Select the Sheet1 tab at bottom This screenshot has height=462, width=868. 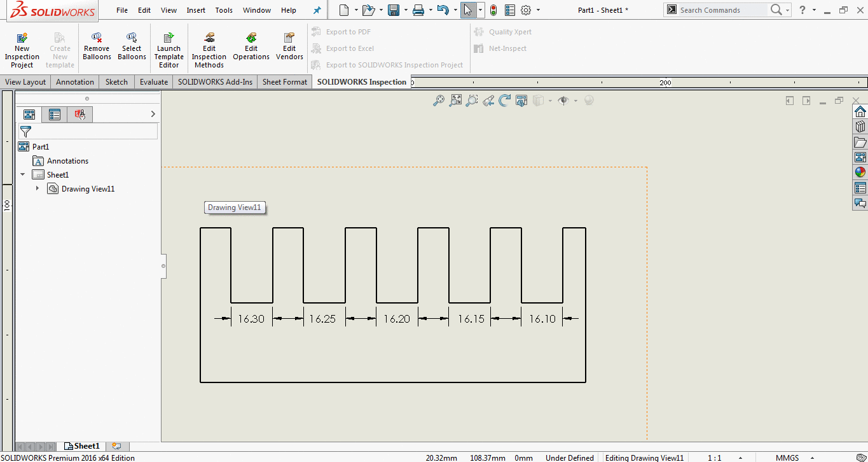(x=83, y=446)
